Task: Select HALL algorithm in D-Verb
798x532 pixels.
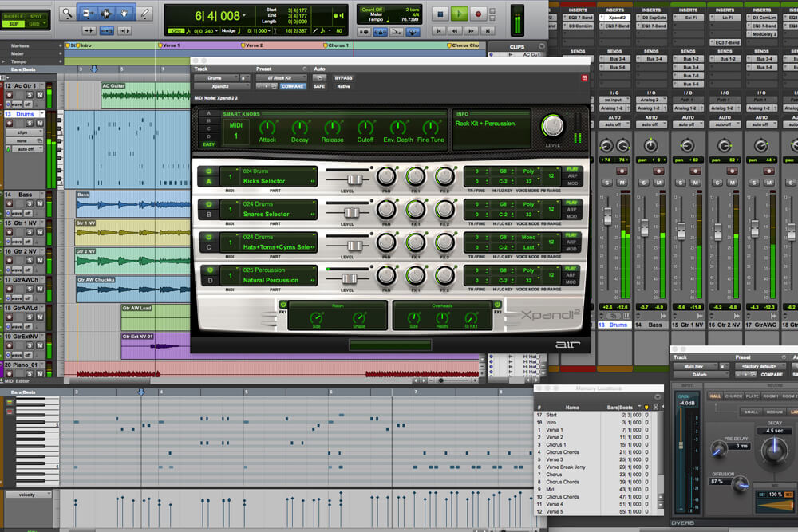Action: (x=715, y=396)
